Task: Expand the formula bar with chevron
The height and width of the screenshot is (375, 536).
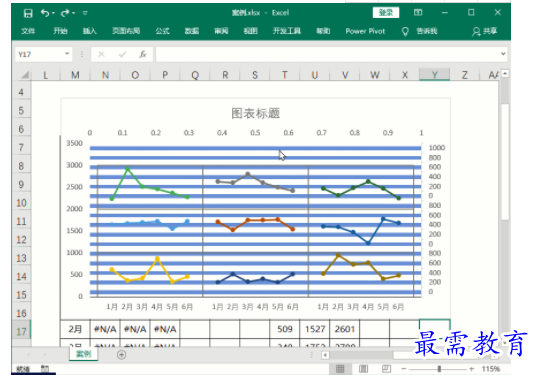Action: [x=503, y=54]
